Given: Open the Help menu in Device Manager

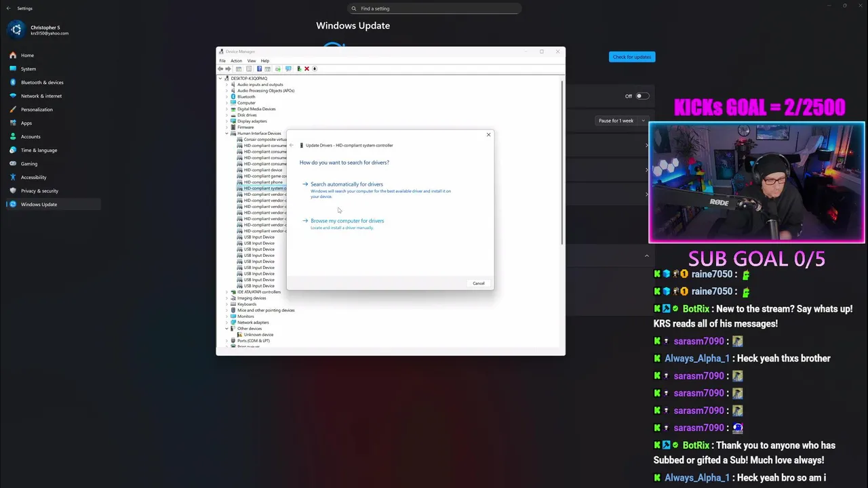Looking at the screenshot, I should pos(265,61).
